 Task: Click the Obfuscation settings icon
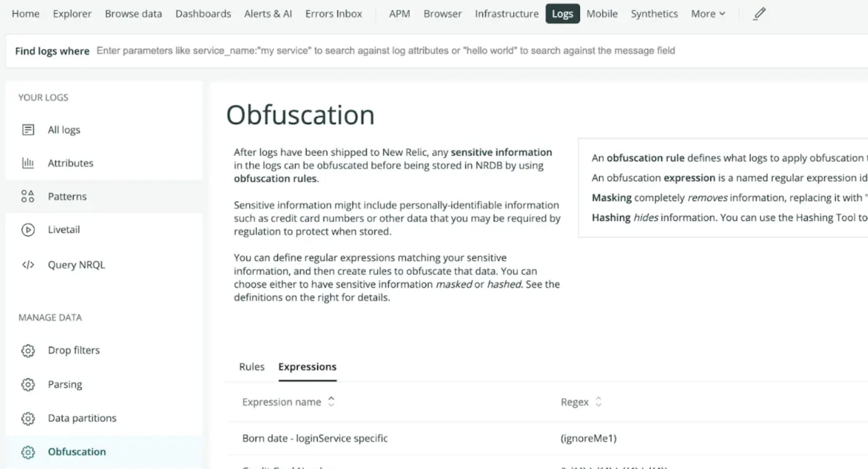pos(28,452)
